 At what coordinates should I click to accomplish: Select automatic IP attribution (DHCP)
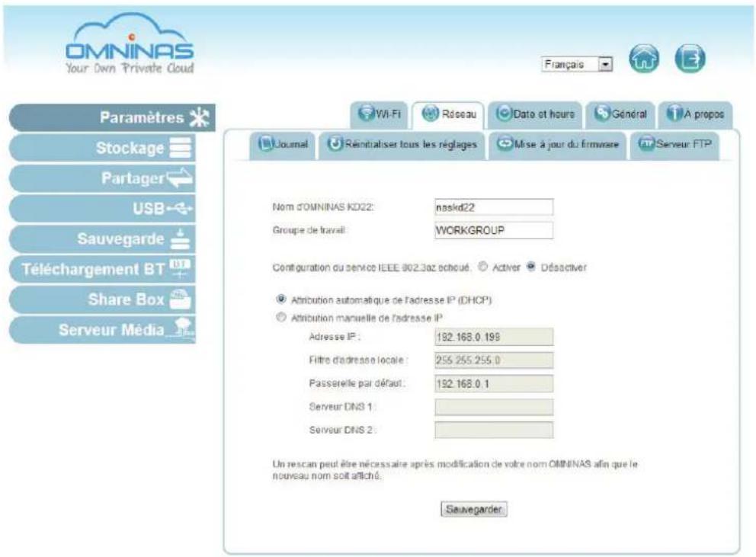tap(280, 299)
